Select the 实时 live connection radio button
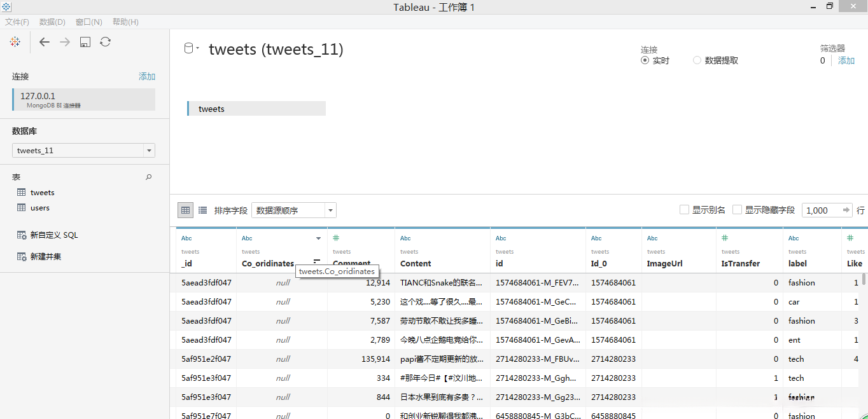 [645, 60]
